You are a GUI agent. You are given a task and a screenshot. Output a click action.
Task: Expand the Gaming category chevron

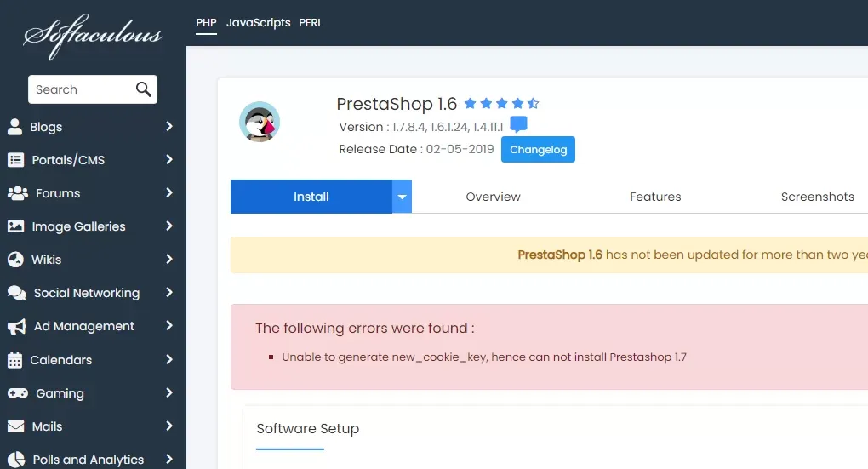point(168,392)
